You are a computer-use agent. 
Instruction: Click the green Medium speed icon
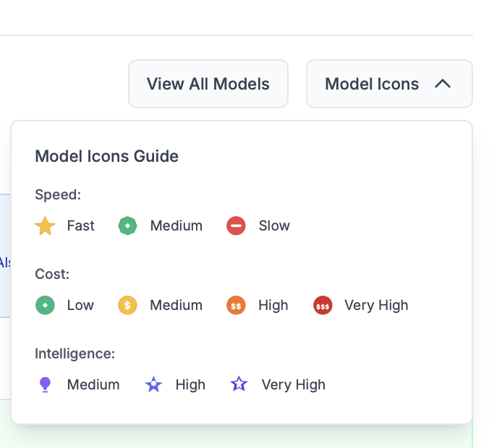[127, 226]
